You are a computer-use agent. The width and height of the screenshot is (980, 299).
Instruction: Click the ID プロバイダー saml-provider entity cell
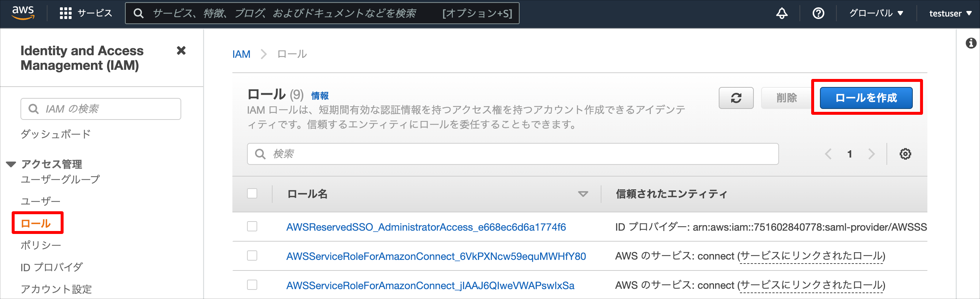pos(771,227)
